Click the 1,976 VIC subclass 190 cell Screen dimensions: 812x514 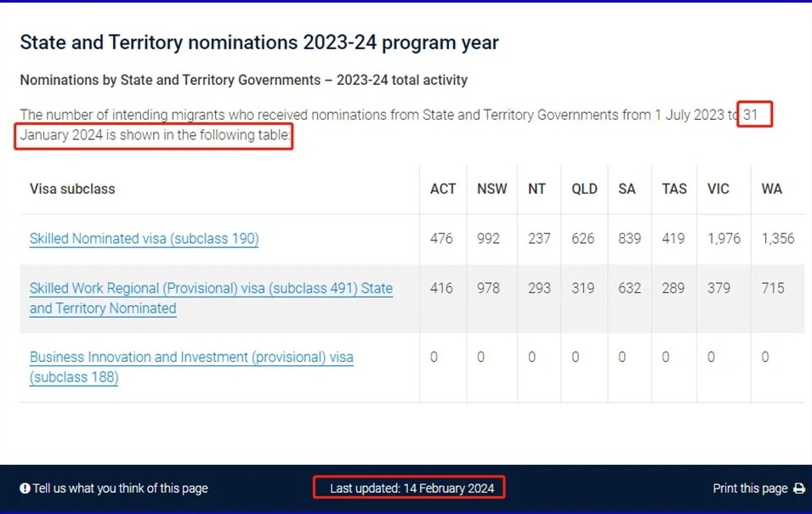pos(724,239)
